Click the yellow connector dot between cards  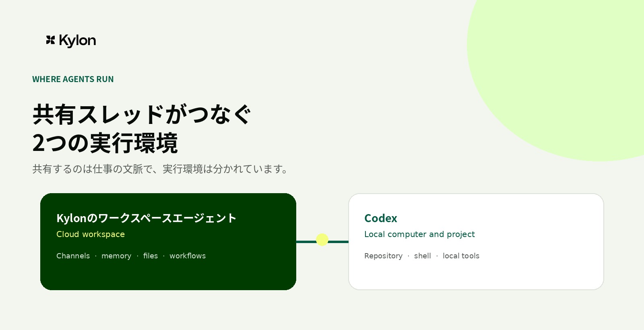point(322,240)
